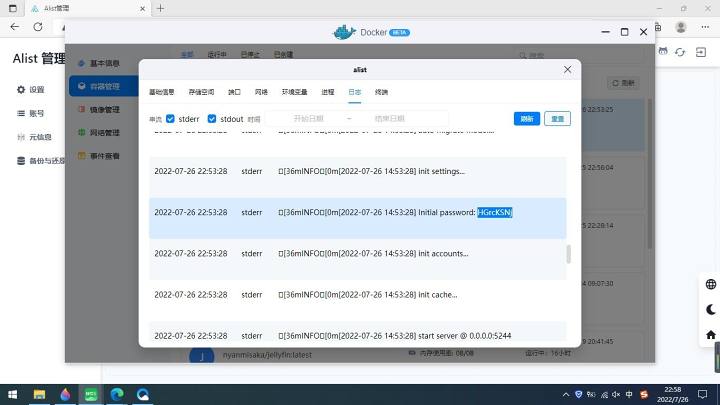Switch to the 基础信息 tab
The image size is (720, 405).
(162, 92)
